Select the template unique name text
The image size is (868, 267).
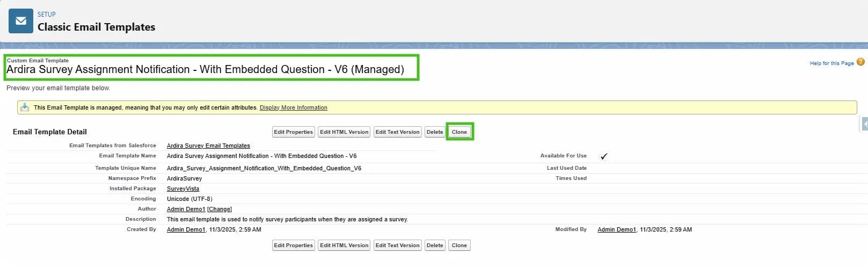coord(264,168)
